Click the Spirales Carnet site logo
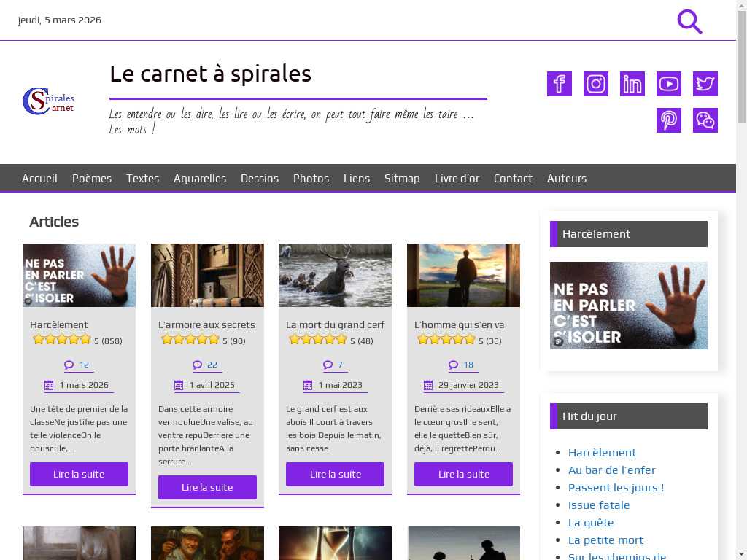The width and height of the screenshot is (747, 560). click(x=48, y=101)
